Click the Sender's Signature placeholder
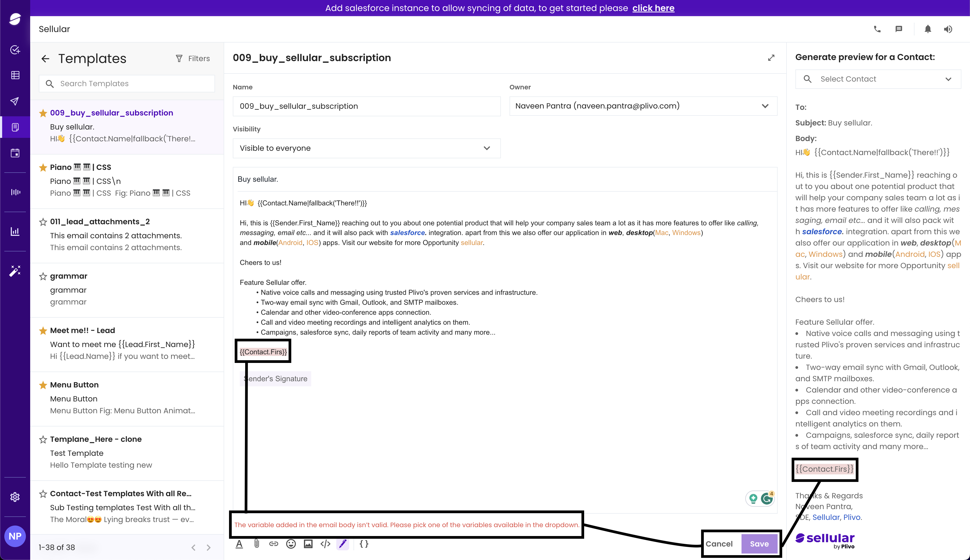This screenshot has width=970, height=560. pos(276,379)
